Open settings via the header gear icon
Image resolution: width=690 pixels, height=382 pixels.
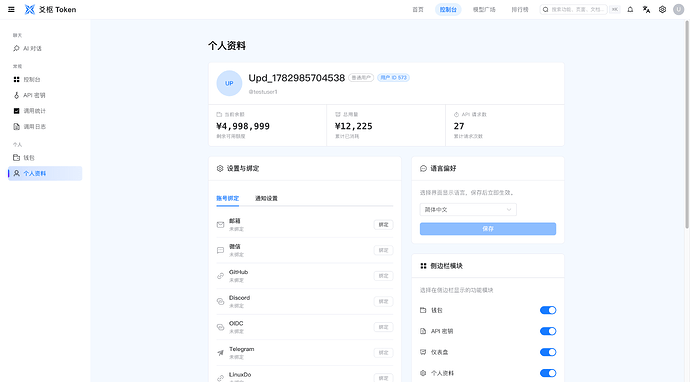tap(662, 9)
